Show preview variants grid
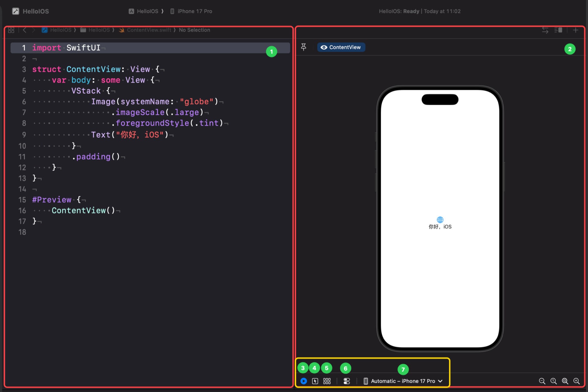This screenshot has width=588, height=392. [x=327, y=381]
